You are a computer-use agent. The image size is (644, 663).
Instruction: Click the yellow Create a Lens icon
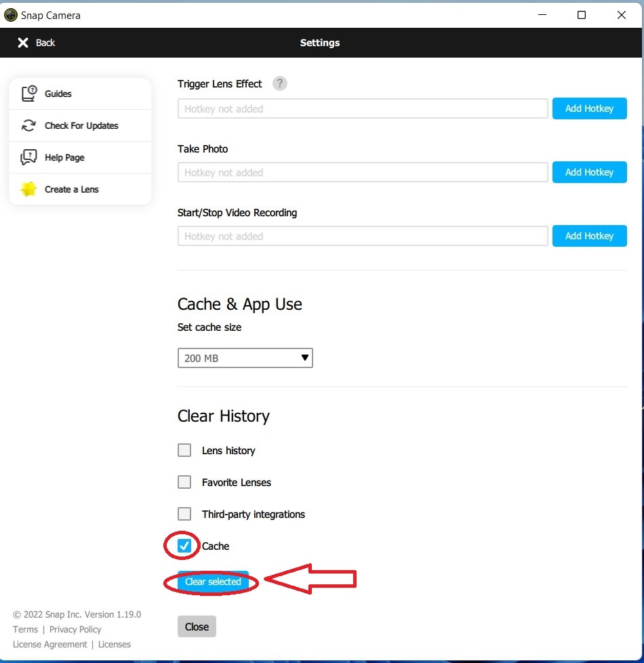click(28, 189)
